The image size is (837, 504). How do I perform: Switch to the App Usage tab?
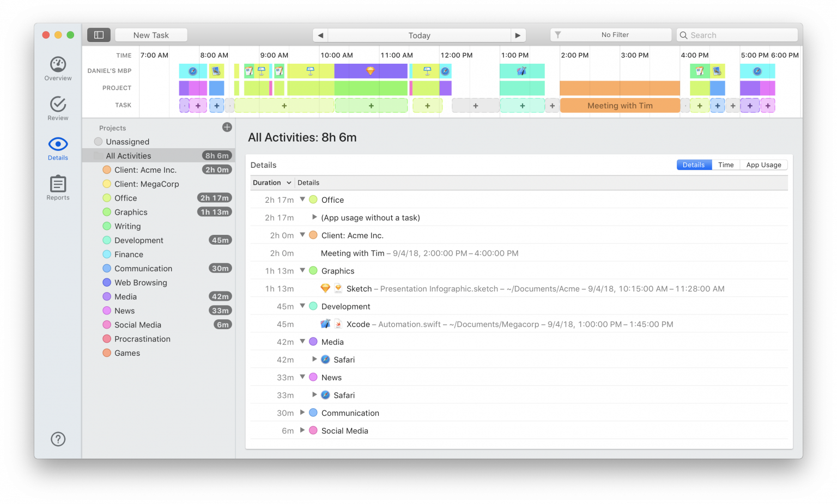coord(763,164)
